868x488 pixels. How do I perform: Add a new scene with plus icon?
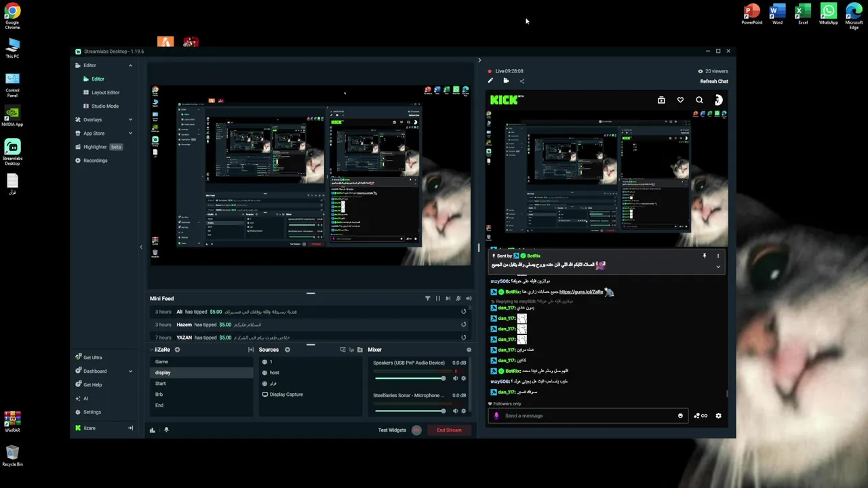[x=177, y=350]
